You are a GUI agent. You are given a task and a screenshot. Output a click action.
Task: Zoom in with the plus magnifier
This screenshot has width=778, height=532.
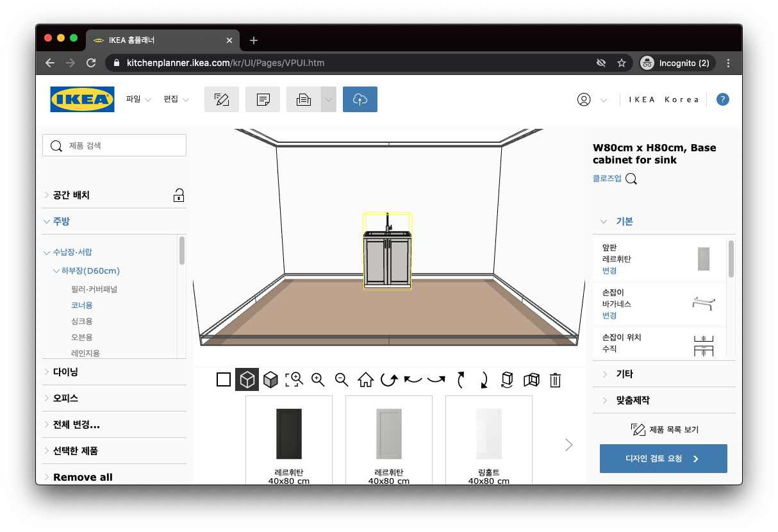(x=318, y=380)
